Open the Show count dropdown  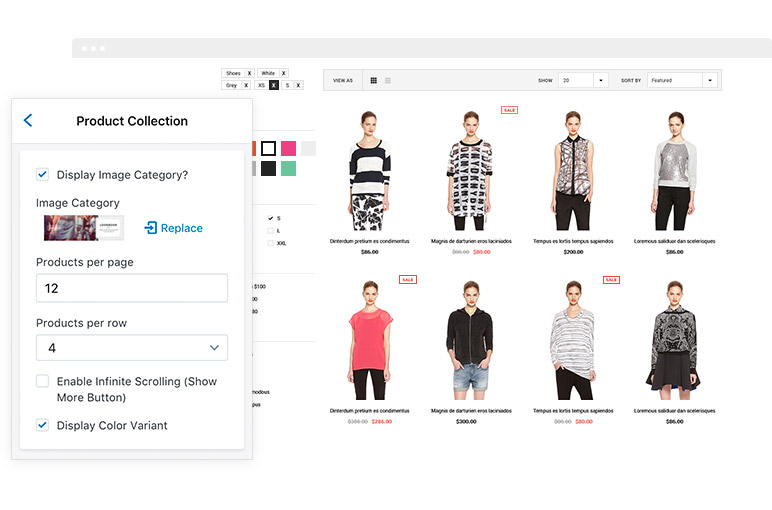[x=583, y=80]
